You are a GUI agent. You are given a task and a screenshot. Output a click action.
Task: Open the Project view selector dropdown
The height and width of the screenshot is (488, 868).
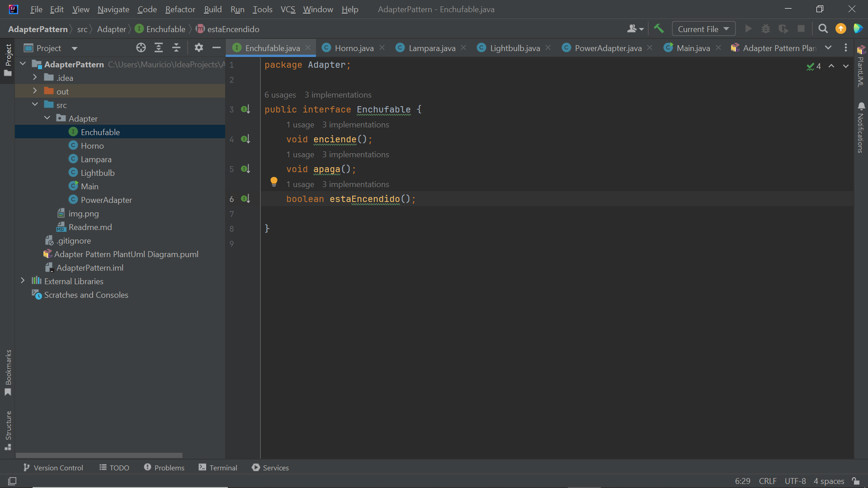tap(51, 48)
